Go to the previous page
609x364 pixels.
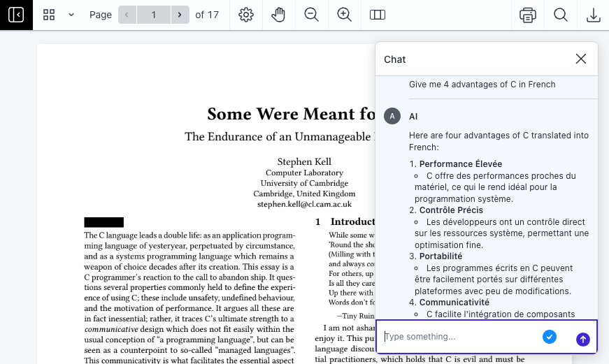point(127,15)
